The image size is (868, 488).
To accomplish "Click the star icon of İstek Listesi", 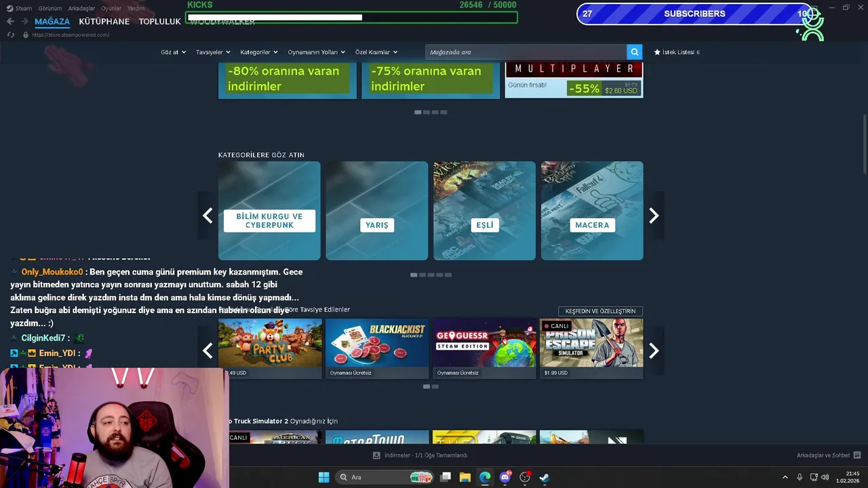I will 657,52.
